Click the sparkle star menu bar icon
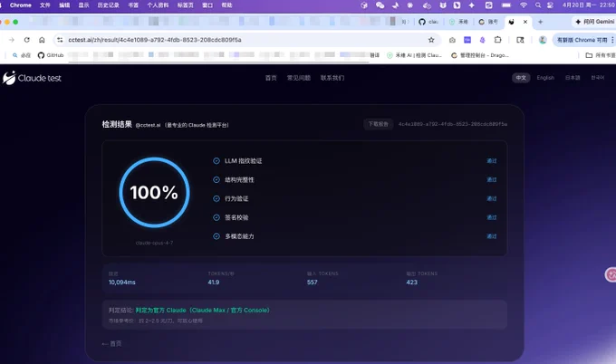The height and width of the screenshot is (364, 616). (471, 5)
